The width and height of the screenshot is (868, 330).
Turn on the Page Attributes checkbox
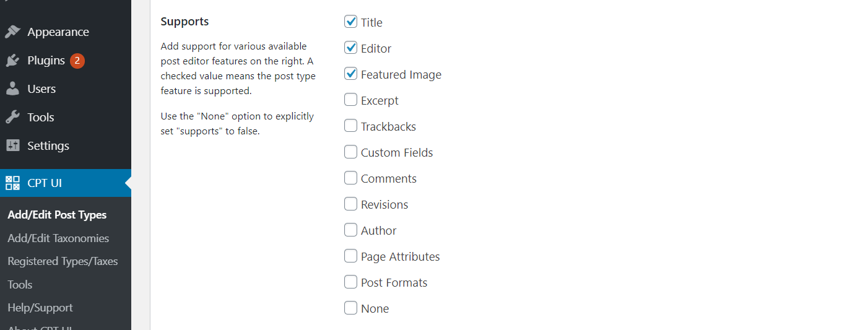click(351, 256)
